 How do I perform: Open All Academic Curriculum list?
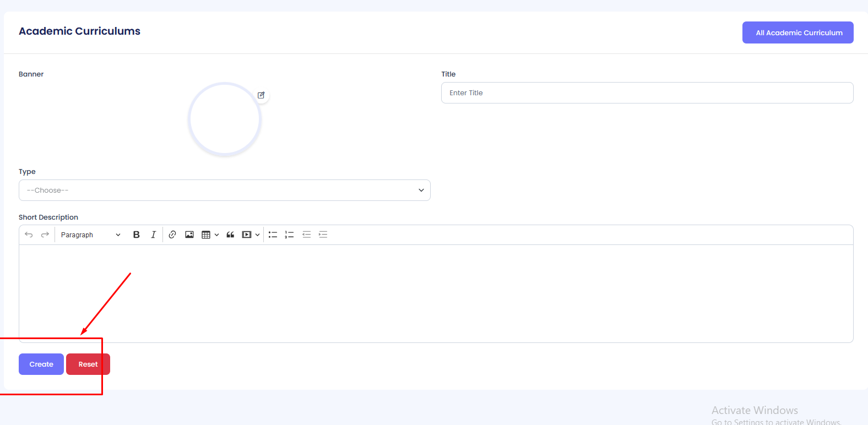(798, 32)
